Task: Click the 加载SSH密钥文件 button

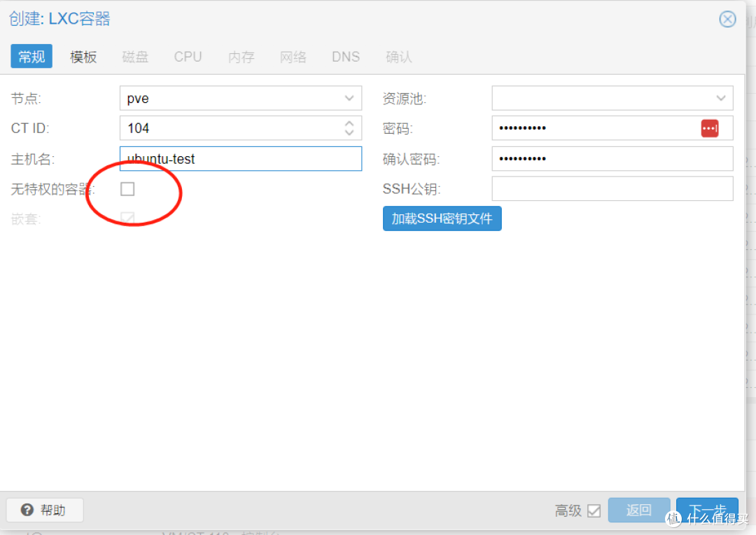Action: 442,218
